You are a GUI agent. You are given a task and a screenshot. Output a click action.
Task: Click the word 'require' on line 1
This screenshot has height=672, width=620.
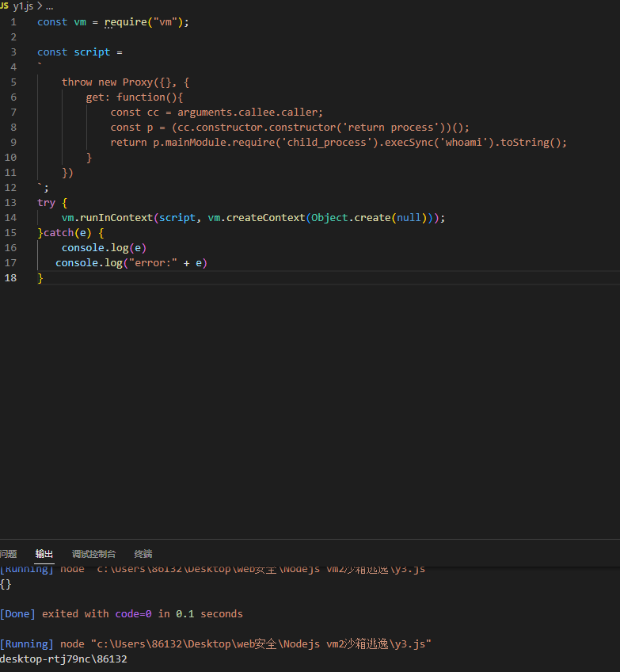(x=126, y=22)
